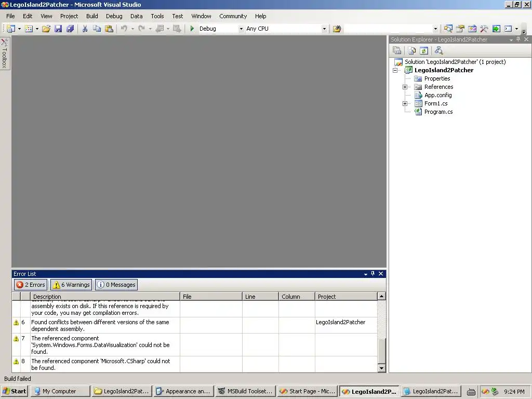Open the Start Page green arrow icon
The image size is (532, 399).
tap(496, 29)
